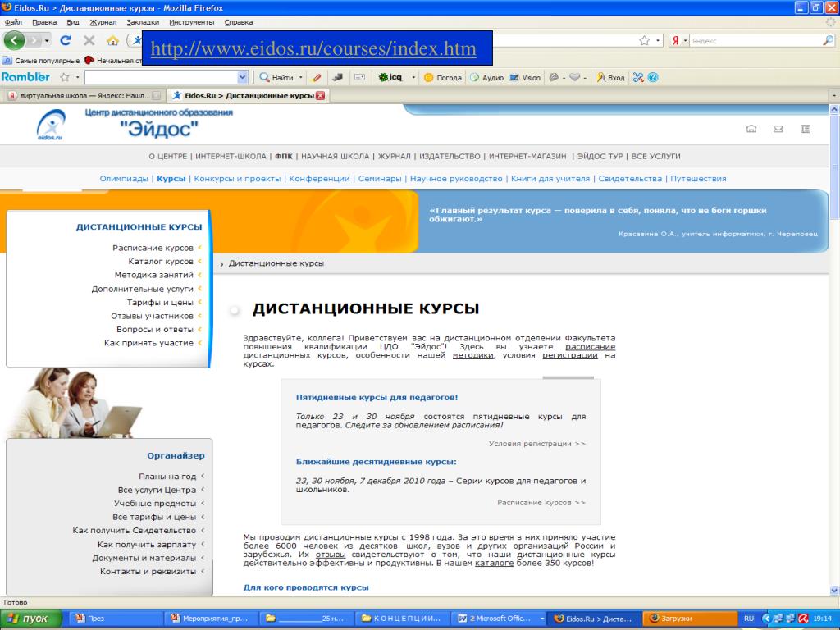
Task: Expand the 2 Microsoft Office taskbar group
Action: tap(542, 619)
